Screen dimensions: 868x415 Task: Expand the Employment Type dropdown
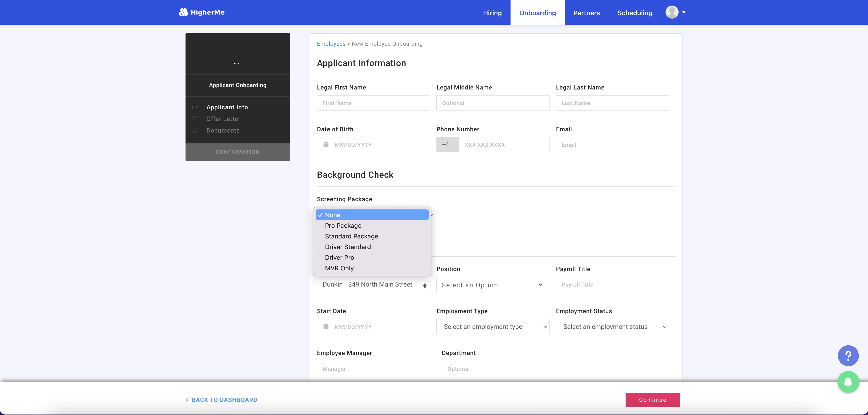point(492,326)
